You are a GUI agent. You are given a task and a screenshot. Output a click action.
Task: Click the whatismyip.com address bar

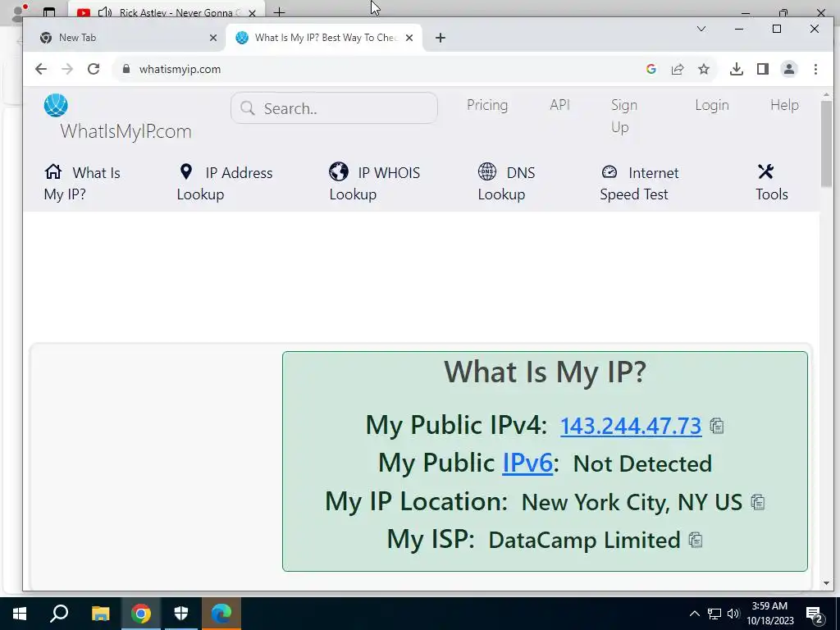point(375,69)
